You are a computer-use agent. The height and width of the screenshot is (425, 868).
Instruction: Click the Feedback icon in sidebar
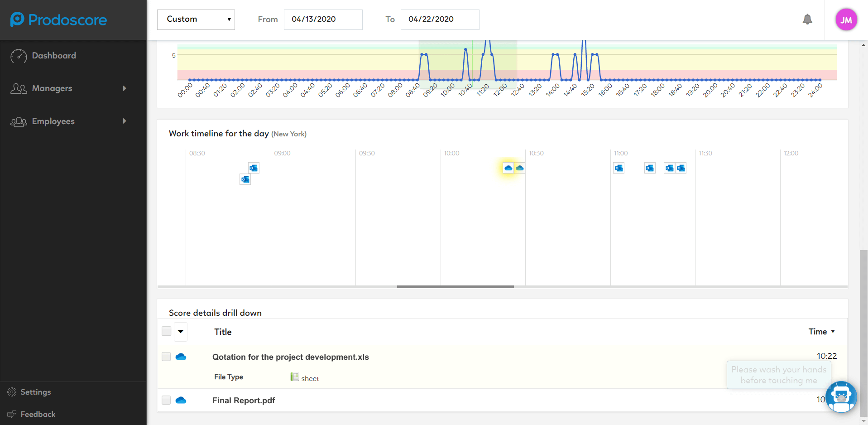12,414
